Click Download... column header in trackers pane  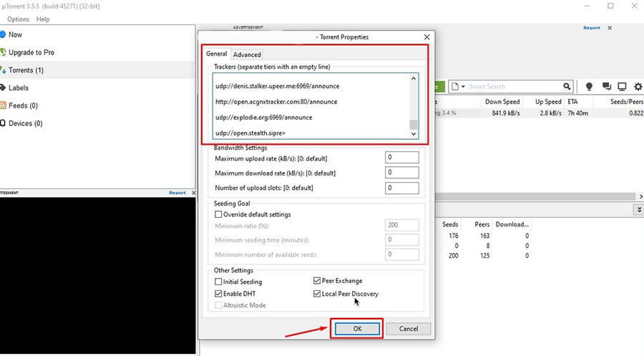512,224
